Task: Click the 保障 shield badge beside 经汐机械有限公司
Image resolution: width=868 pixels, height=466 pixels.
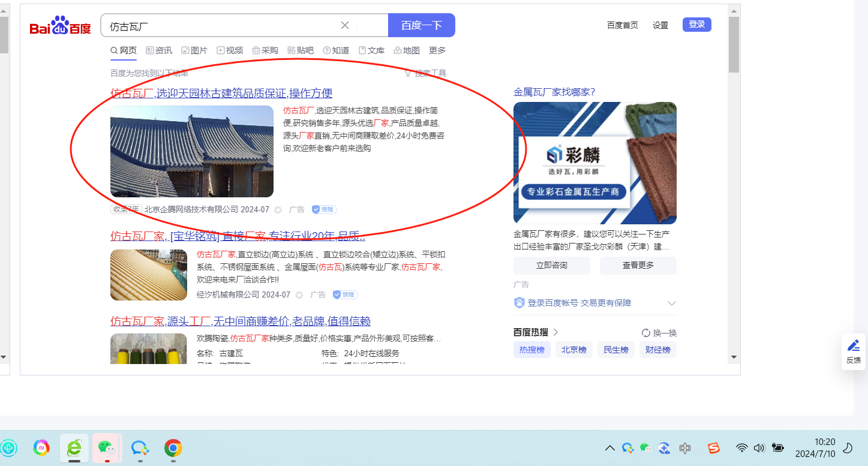Action: (345, 294)
